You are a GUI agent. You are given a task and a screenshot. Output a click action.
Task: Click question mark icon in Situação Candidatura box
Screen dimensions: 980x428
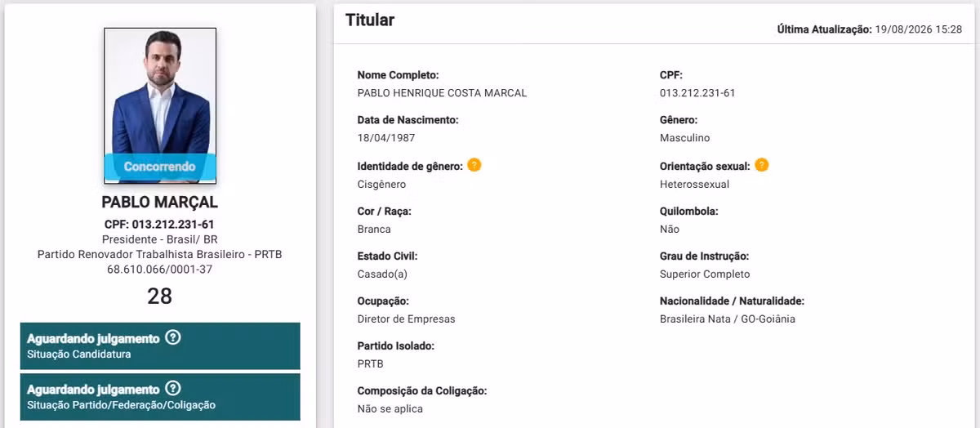click(172, 337)
